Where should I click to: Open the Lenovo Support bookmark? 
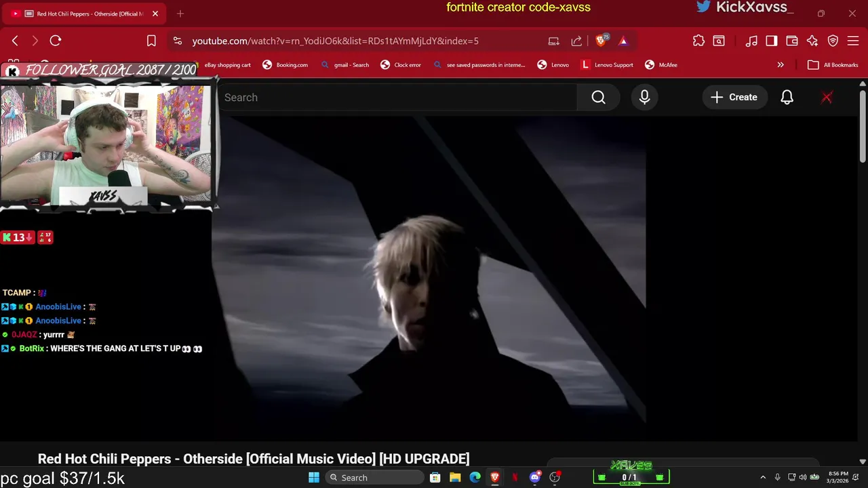click(x=607, y=65)
